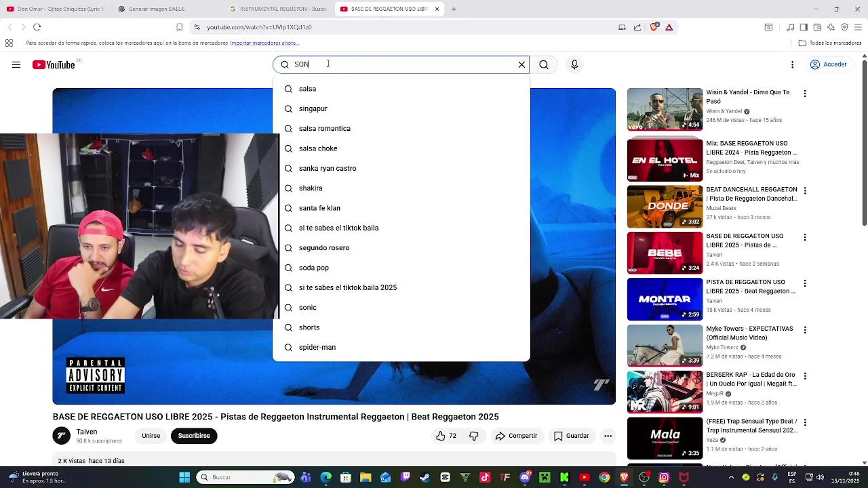Image resolution: width=868 pixels, height=488 pixels.
Task: Pick the 'shakira' suggestion
Action: point(401,188)
